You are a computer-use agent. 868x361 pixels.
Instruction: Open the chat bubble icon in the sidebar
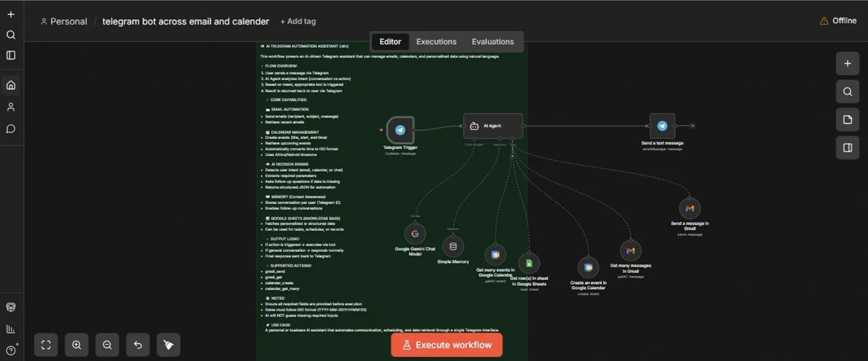click(x=11, y=129)
